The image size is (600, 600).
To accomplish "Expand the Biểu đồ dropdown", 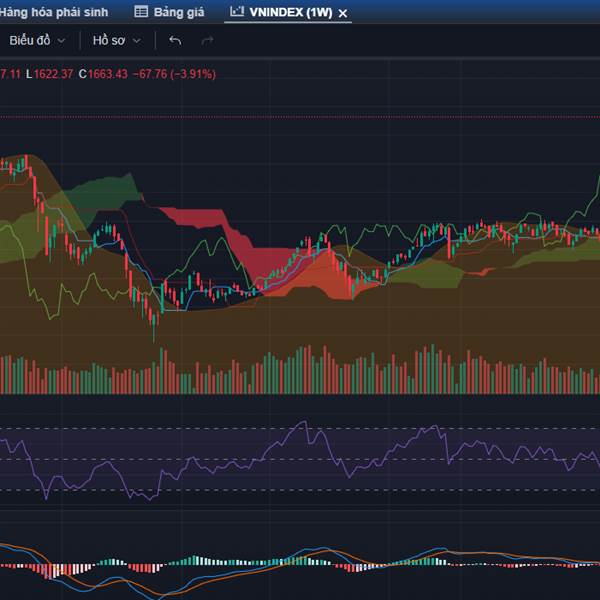I will [37, 40].
